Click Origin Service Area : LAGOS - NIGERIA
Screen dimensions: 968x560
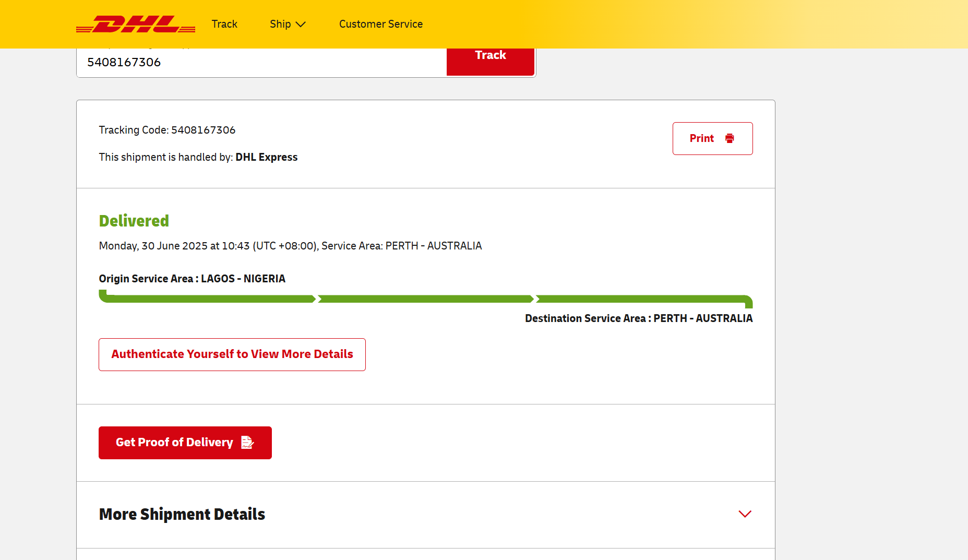192,279
